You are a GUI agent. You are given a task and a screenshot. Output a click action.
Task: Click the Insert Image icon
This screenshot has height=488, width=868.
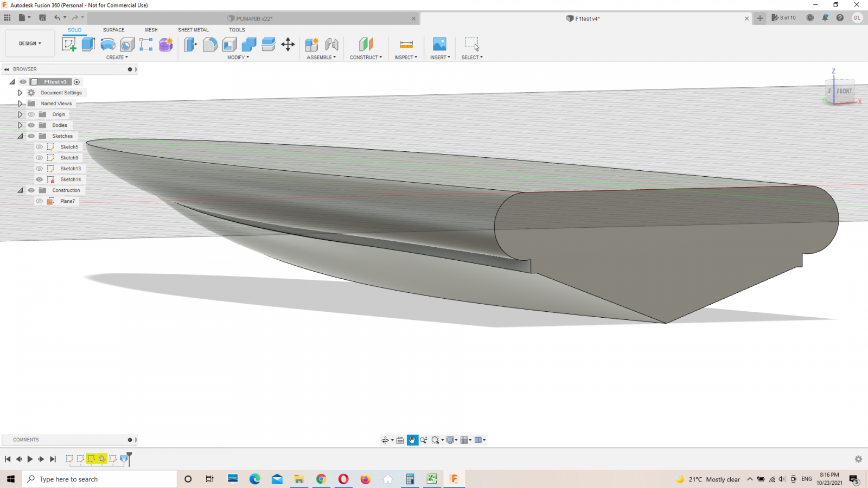(439, 44)
